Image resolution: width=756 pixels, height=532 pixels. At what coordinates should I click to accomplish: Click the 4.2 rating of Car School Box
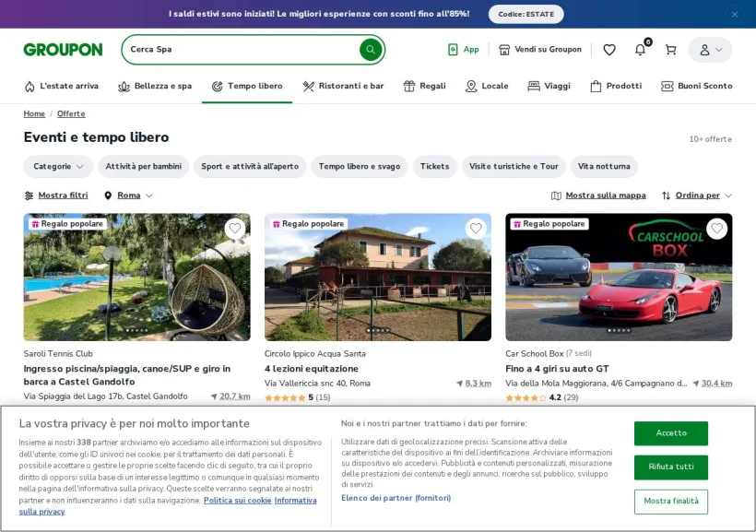point(542,397)
